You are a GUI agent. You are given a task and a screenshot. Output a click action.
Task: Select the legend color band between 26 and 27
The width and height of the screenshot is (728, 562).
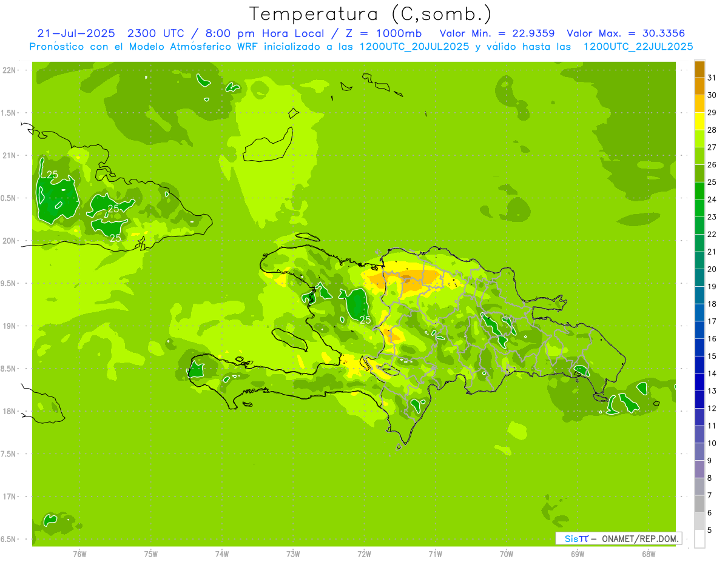point(699,156)
